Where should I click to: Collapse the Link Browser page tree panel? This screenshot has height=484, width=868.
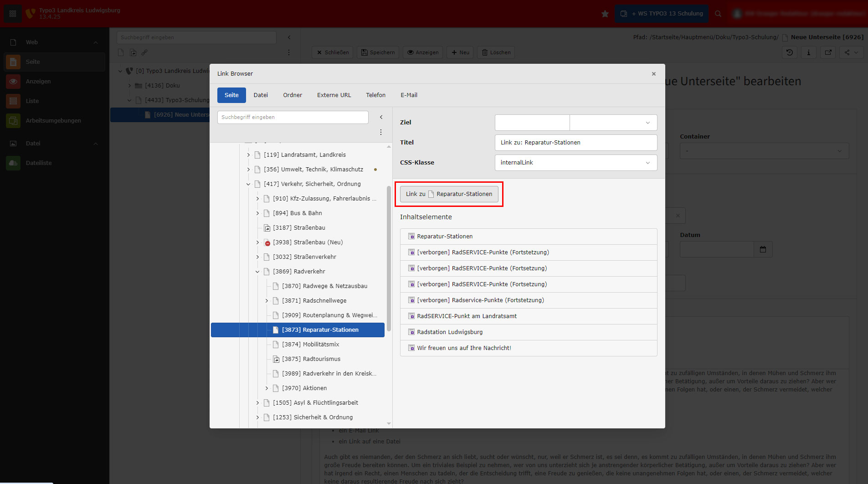click(x=381, y=117)
